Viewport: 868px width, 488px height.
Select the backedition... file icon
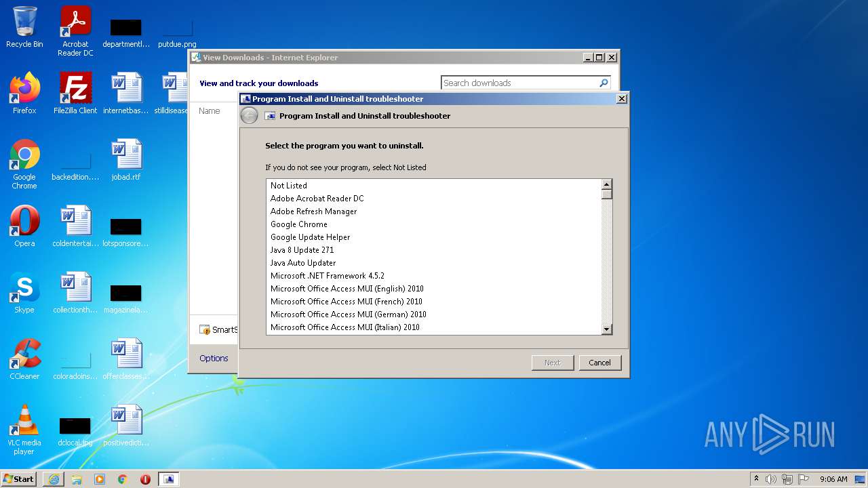(x=75, y=167)
